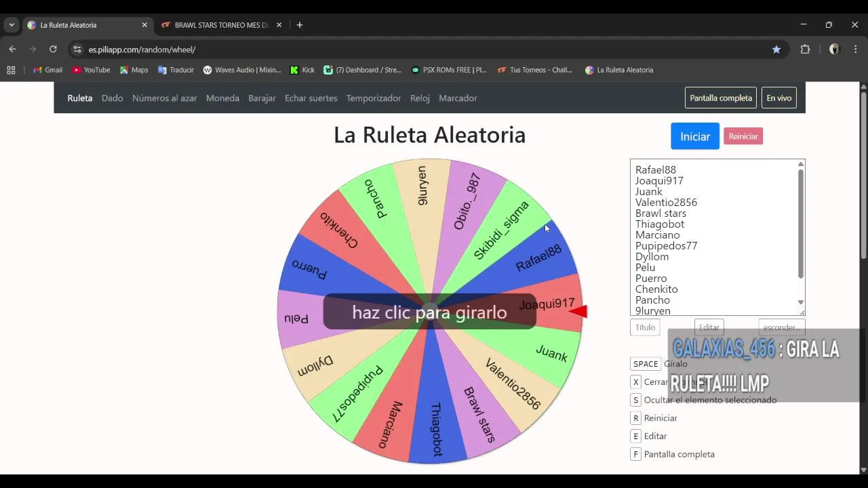Open Dado in the navigation bar
Viewport: 868px width, 488px height.
113,98
